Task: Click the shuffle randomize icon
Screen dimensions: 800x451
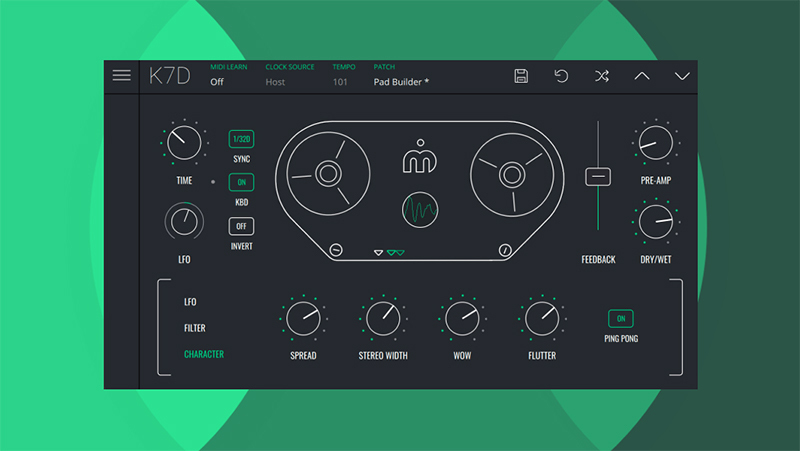Action: [x=601, y=76]
